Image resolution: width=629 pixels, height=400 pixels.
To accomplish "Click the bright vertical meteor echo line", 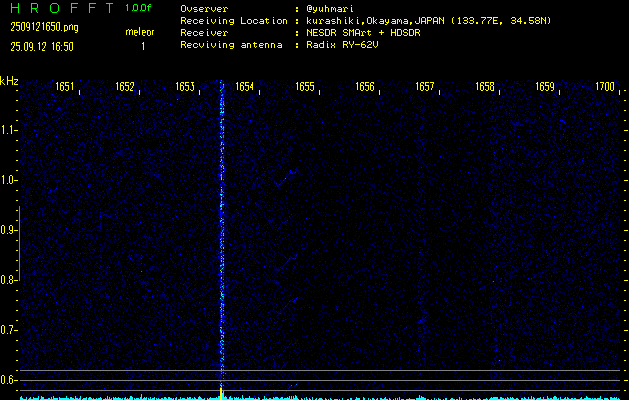I will 221,233.
